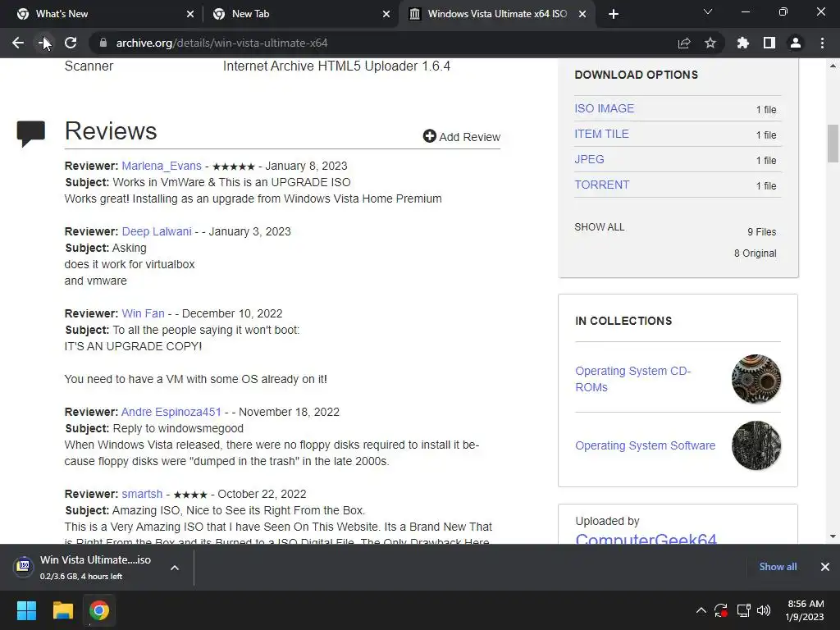Select the Windows Vista Ultimate x64 ISO tab

click(496, 14)
